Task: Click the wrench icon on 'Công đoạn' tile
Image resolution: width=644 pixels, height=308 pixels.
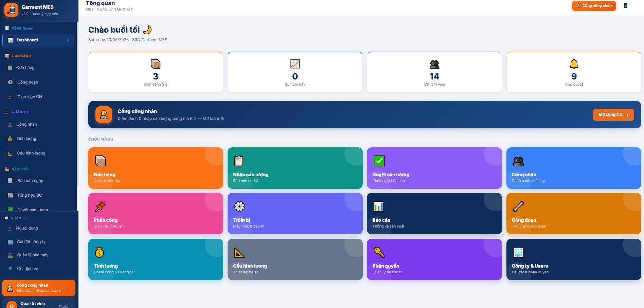Action: pos(518,206)
